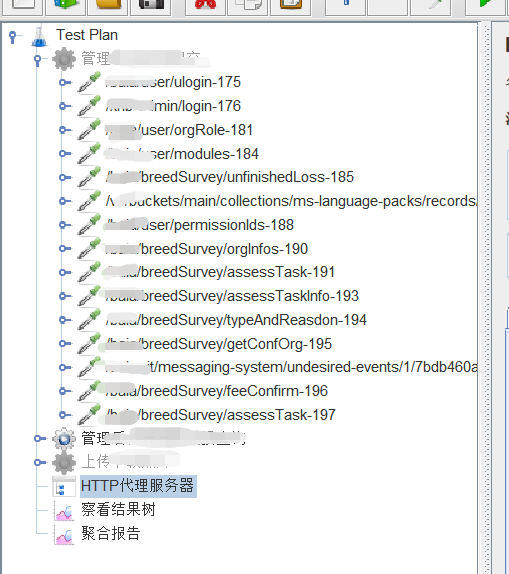Viewport: 509px width, 574px height.
Task: Click pipette icon of user/orgRole-181
Action: point(89,129)
